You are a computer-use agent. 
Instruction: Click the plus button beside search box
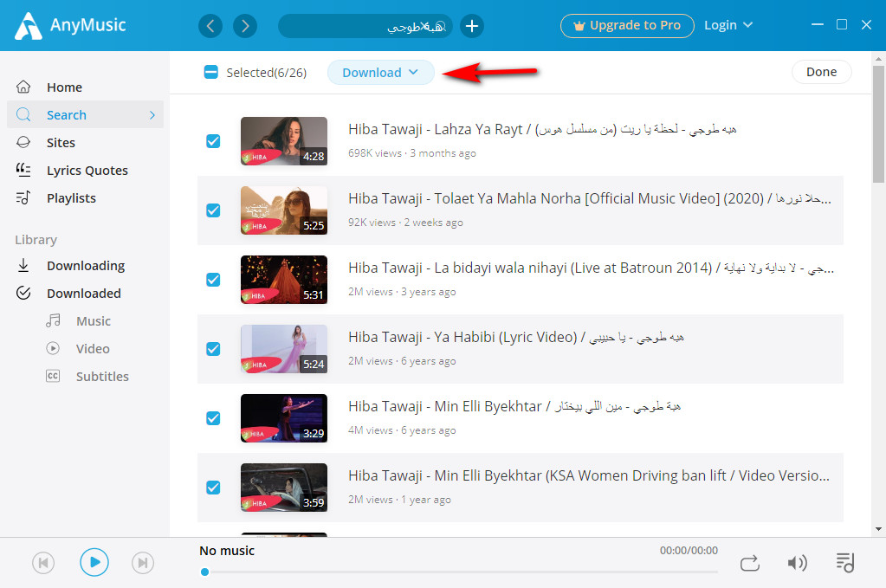click(x=472, y=26)
